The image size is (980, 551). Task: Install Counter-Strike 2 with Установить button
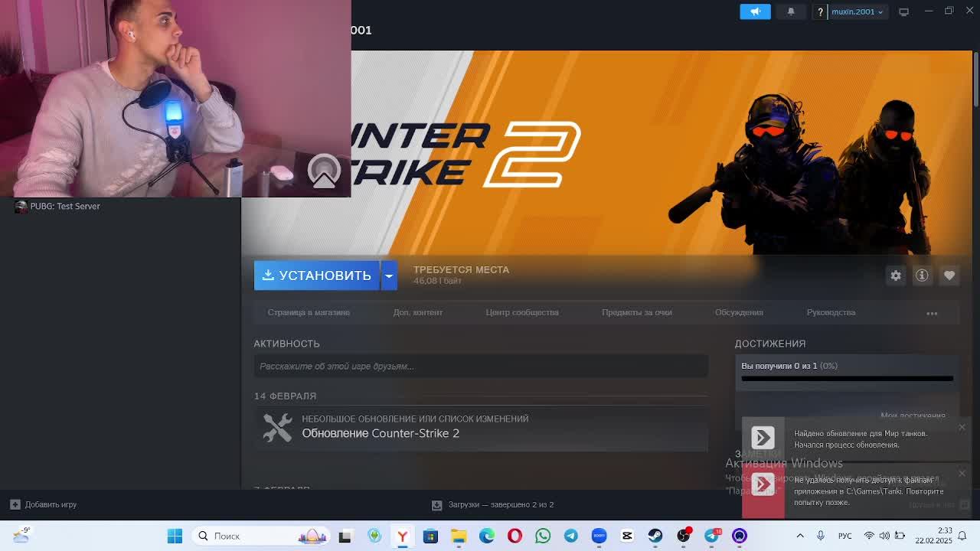[x=317, y=275]
